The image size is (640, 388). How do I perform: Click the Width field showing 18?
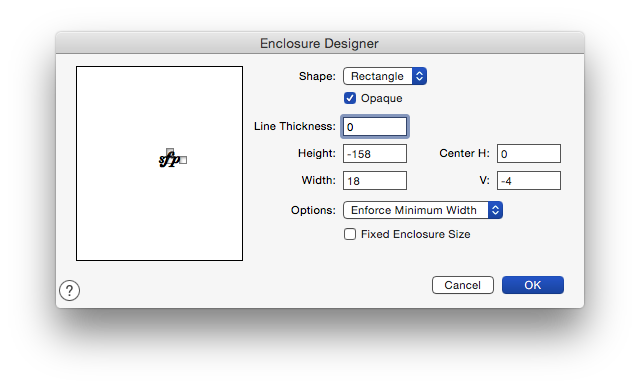(375, 180)
